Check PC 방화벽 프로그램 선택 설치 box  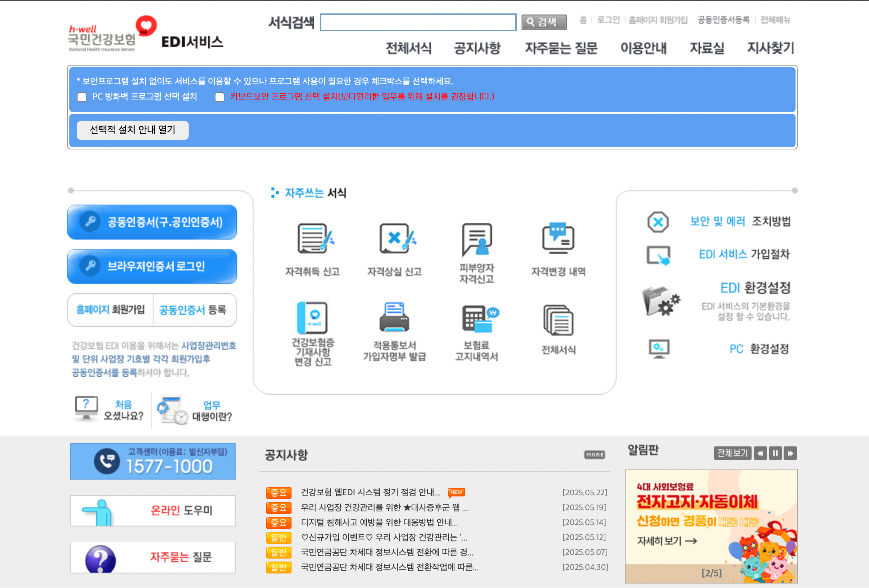pos(82,97)
